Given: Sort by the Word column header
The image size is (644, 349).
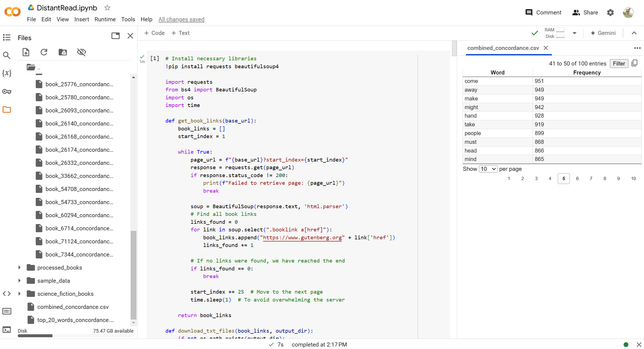Looking at the screenshot, I should tap(497, 73).
